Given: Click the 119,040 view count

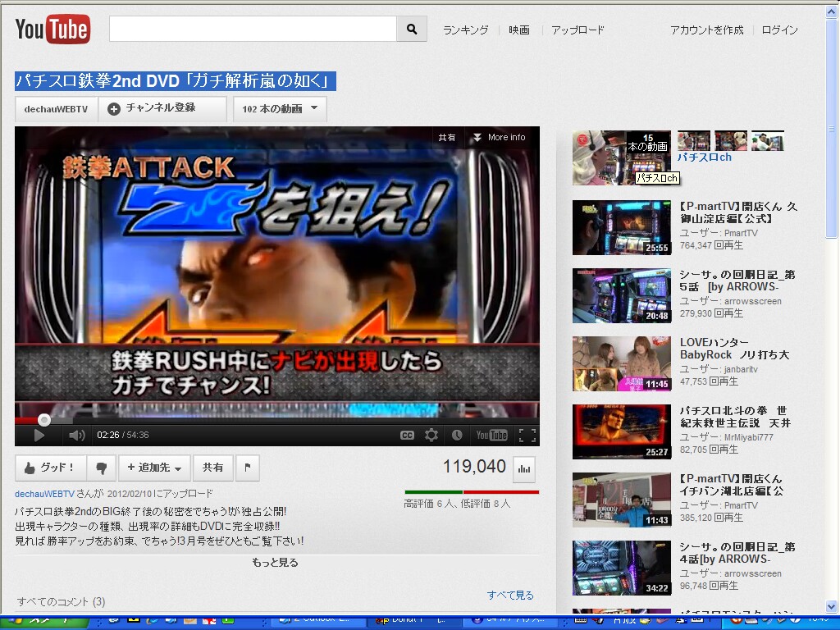Looking at the screenshot, I should (474, 466).
